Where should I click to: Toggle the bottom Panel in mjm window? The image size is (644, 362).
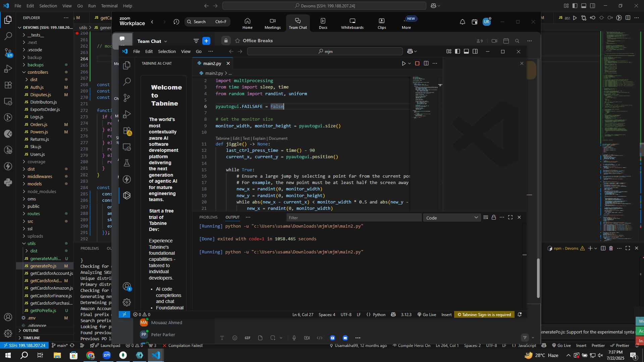point(466,51)
